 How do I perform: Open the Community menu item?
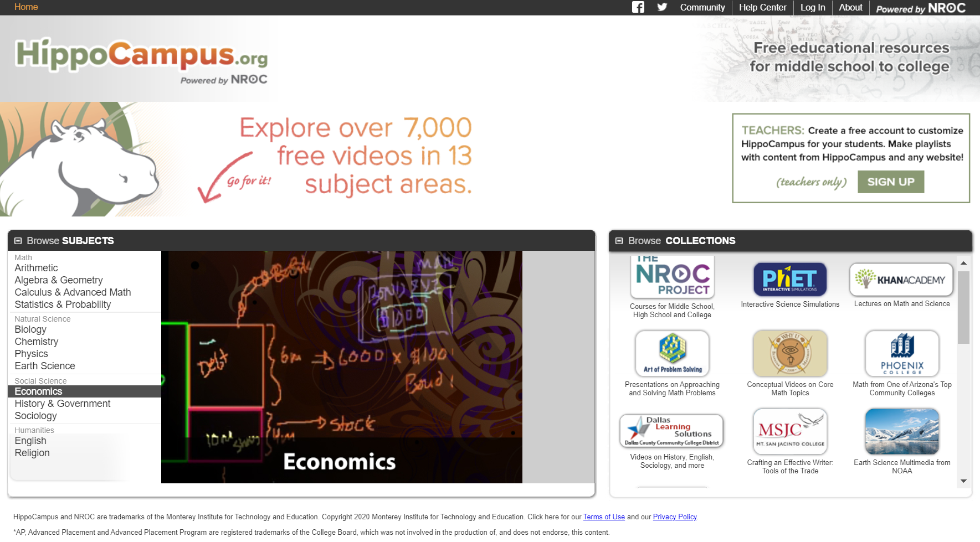coord(702,7)
